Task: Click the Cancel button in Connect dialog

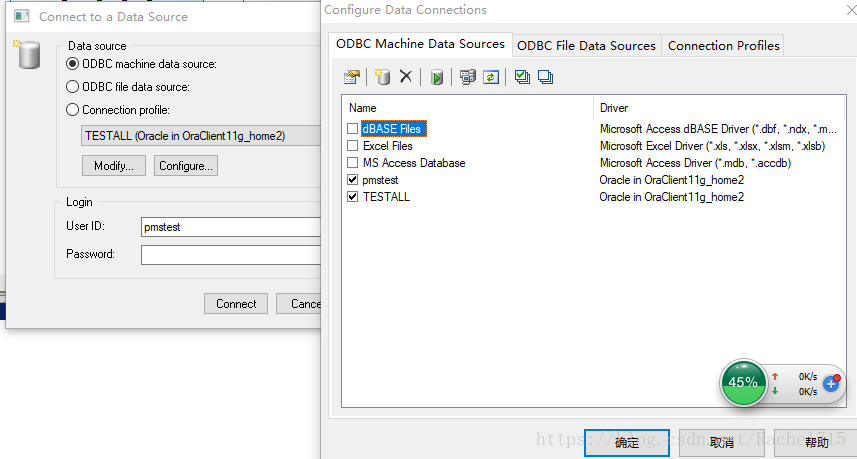Action: coord(299,304)
